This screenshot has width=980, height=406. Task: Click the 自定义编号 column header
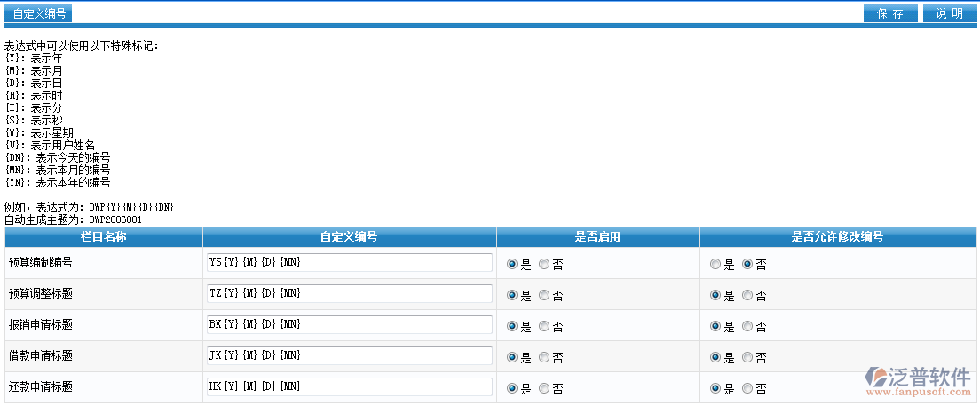click(x=350, y=237)
